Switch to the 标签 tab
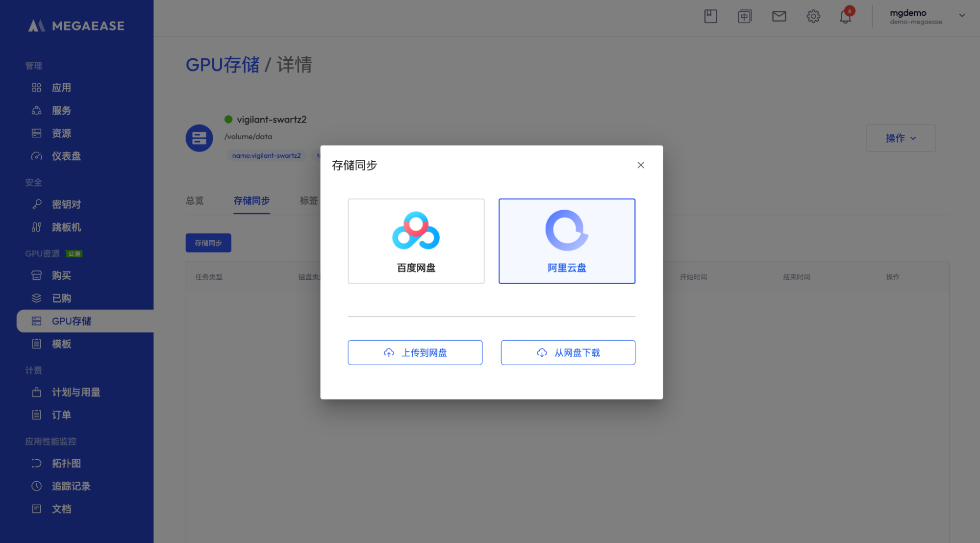 click(309, 200)
